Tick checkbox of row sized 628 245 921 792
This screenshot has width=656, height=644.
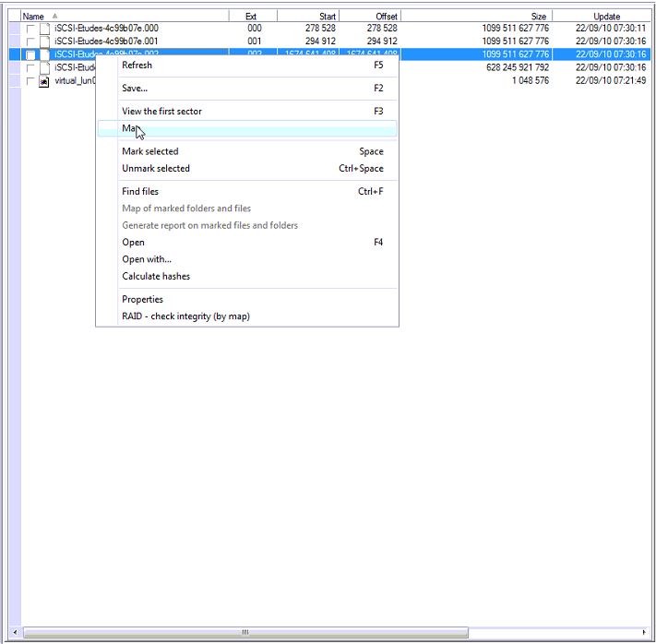pos(30,67)
